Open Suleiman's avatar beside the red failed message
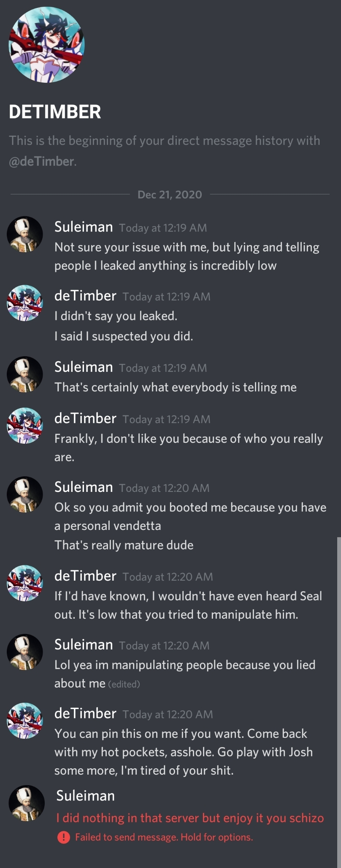341x868 pixels. [27, 803]
